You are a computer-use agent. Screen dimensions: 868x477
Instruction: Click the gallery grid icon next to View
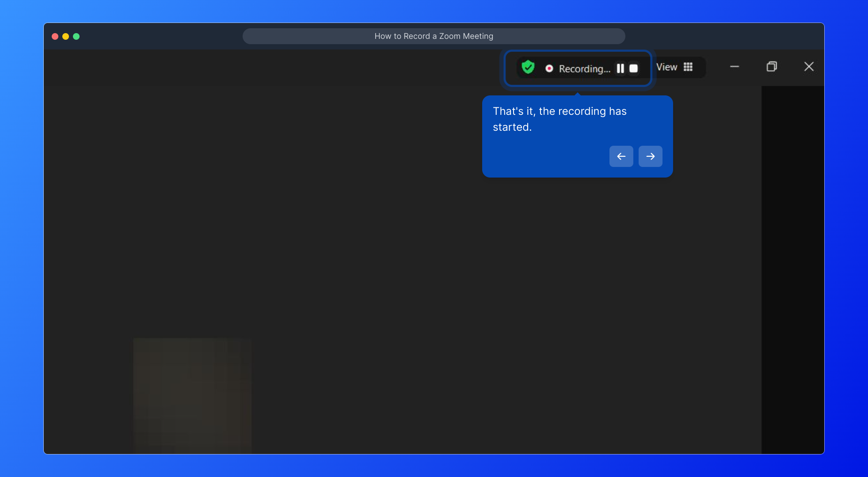(688, 67)
